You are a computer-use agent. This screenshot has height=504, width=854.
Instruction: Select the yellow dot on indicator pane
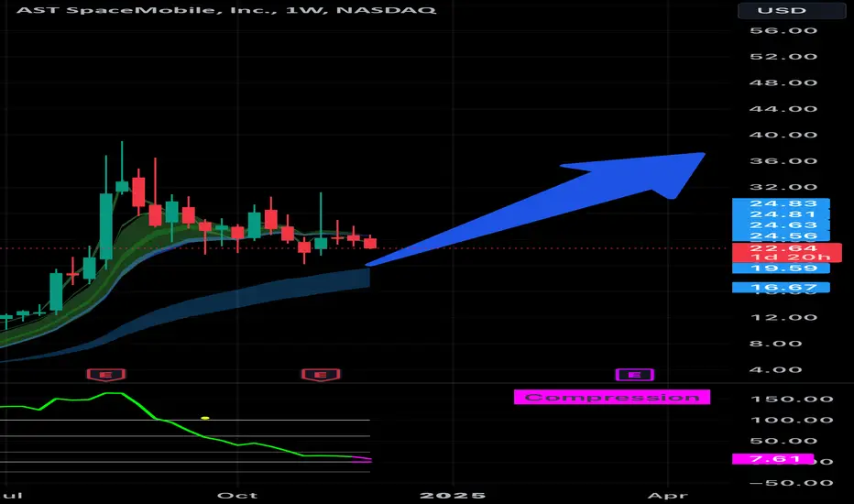click(x=204, y=418)
